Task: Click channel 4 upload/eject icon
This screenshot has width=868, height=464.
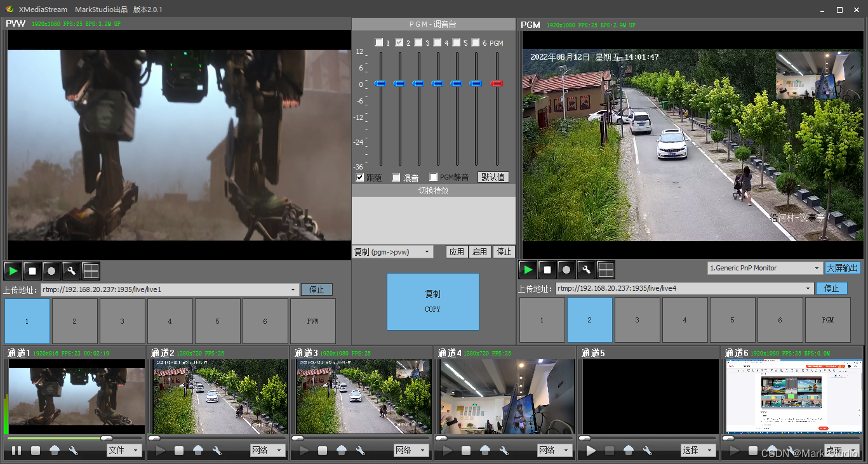Action: tap(485, 450)
